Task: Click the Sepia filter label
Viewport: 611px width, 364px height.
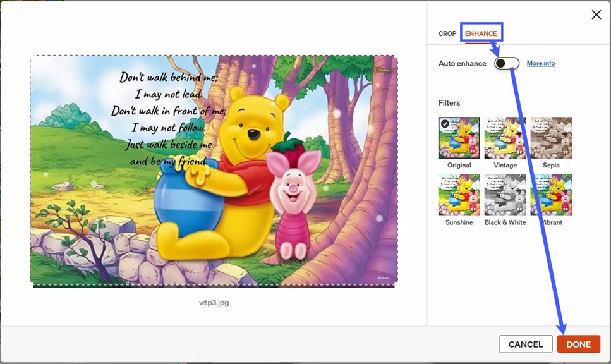Action: (x=551, y=165)
